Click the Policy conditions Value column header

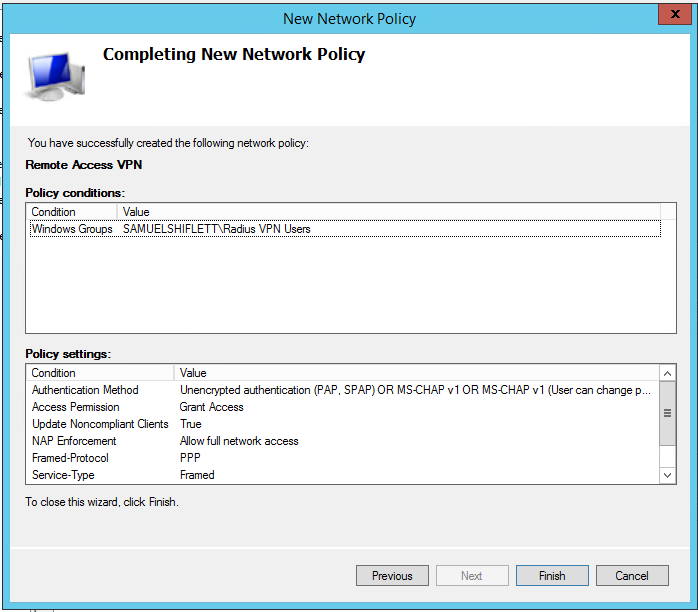click(389, 212)
